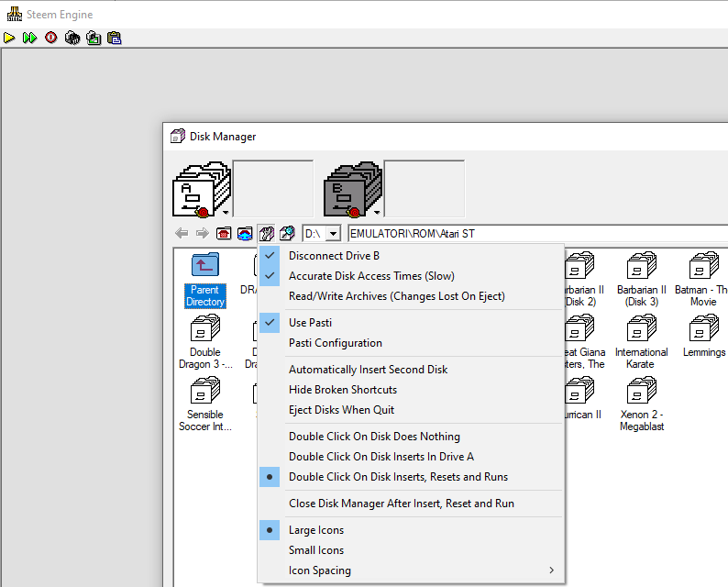Open the D:\ drive dropdown
The width and height of the screenshot is (728, 587).
pos(334,234)
